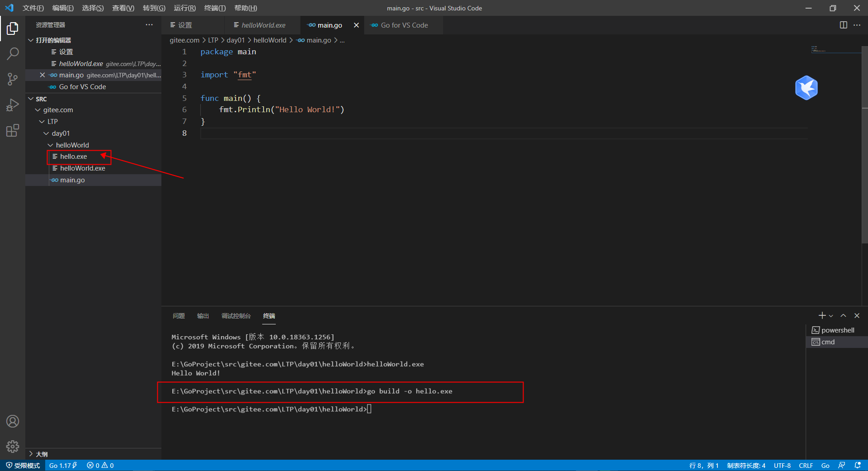Click the feedback icon in status bar
The image size is (868, 471).
point(841,465)
